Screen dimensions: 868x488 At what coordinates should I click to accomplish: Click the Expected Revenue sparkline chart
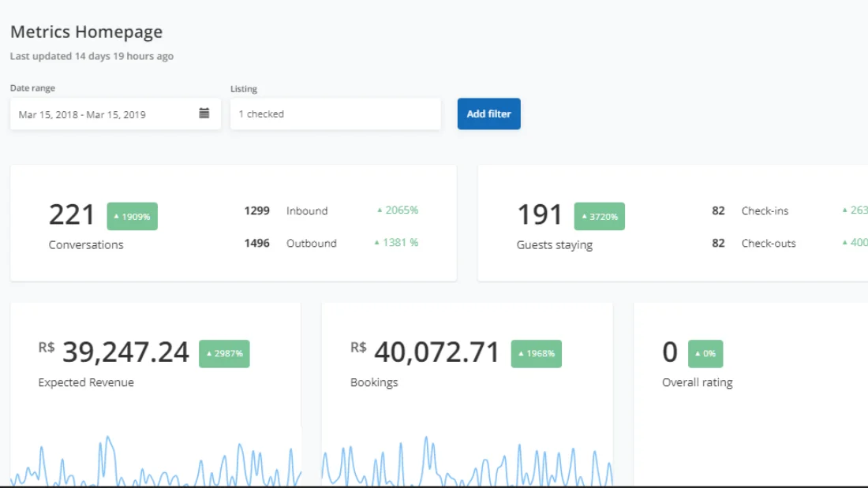click(155, 460)
